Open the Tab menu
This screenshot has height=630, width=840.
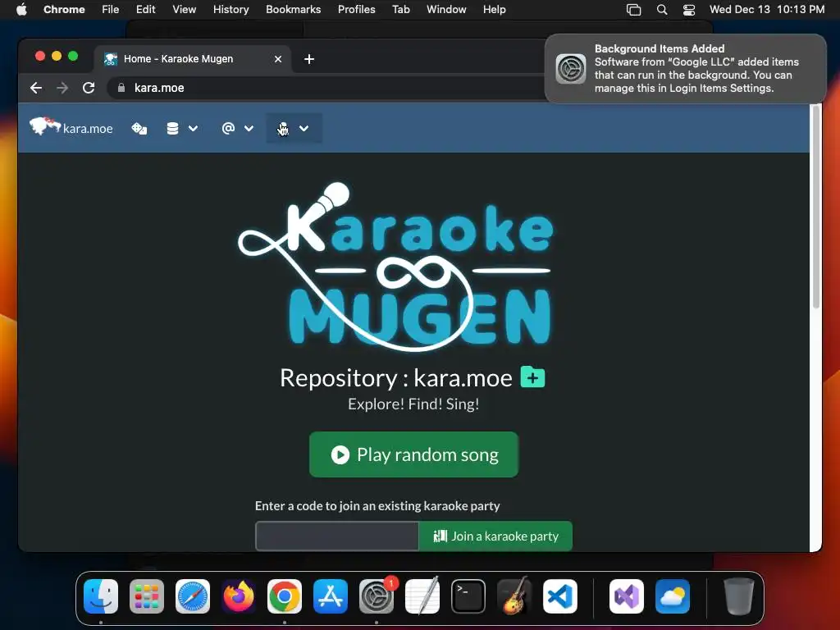400,9
